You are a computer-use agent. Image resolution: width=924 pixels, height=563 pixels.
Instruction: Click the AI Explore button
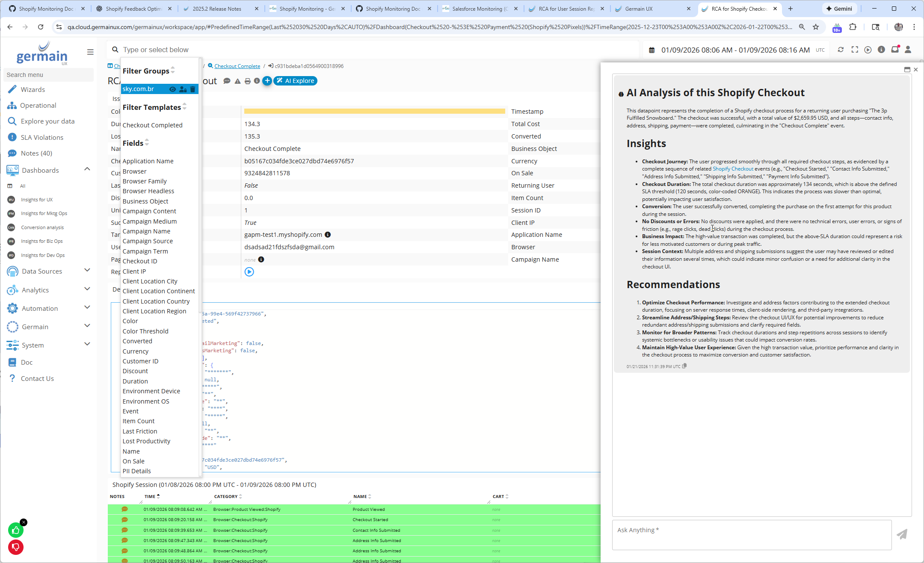coord(296,81)
